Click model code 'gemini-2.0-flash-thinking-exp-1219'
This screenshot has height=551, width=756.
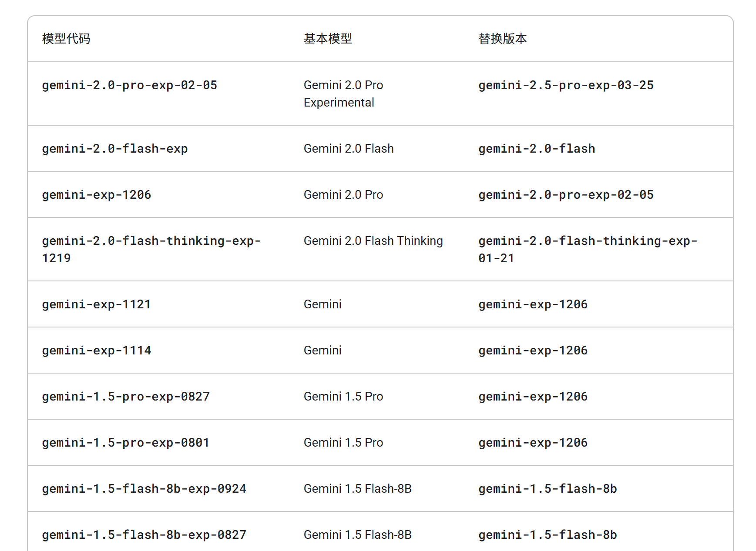[x=151, y=249]
